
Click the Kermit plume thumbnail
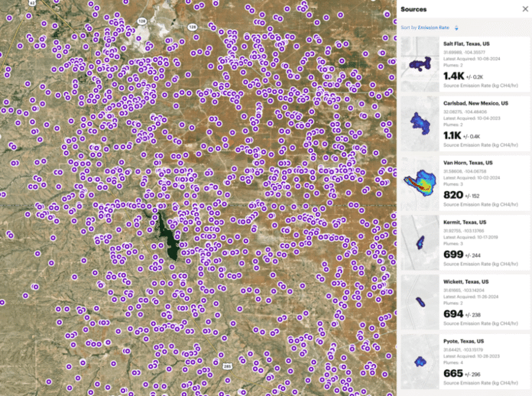coord(419,241)
